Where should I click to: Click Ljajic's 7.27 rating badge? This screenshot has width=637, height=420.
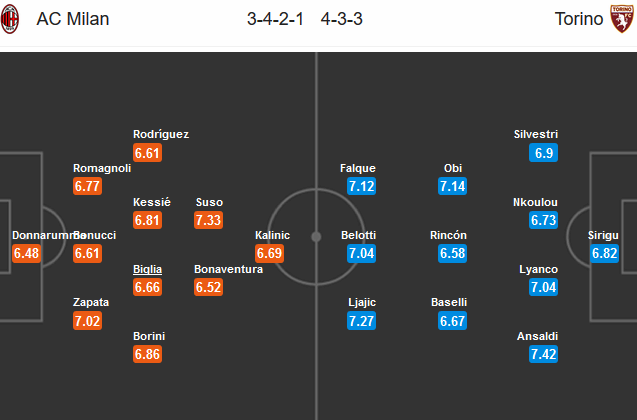362,320
